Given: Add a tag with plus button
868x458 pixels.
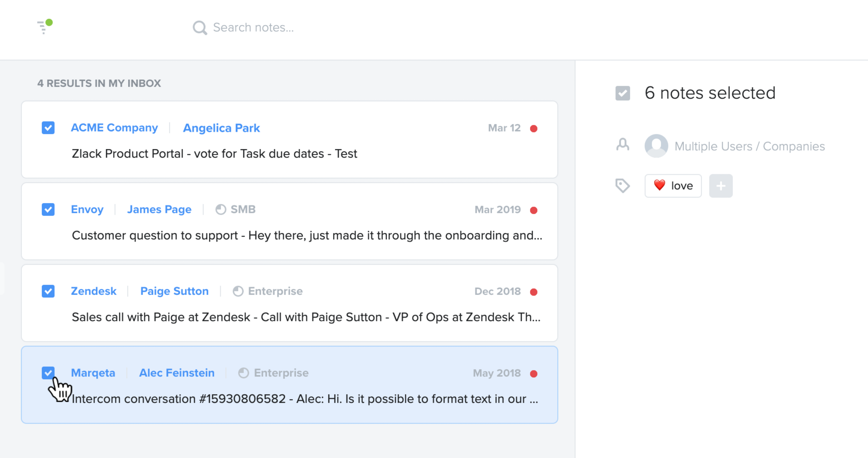Looking at the screenshot, I should (721, 185).
